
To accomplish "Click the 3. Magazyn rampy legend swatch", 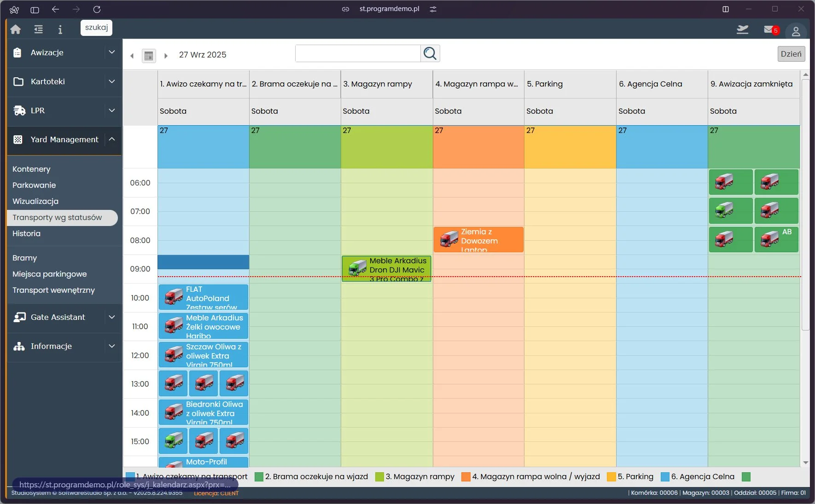I will pyautogui.click(x=379, y=477).
